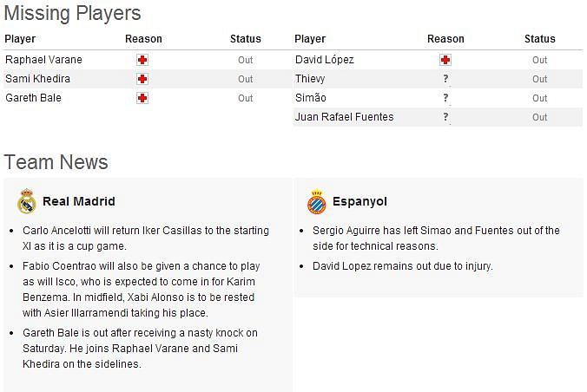The width and height of the screenshot is (587, 392).
Task: Click the Espanyol team name heading
Action: (359, 202)
